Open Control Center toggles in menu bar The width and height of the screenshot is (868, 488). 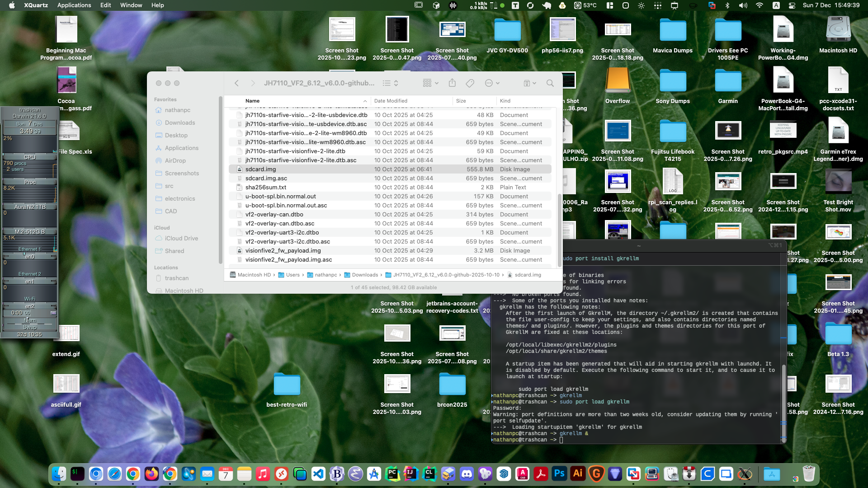792,5
